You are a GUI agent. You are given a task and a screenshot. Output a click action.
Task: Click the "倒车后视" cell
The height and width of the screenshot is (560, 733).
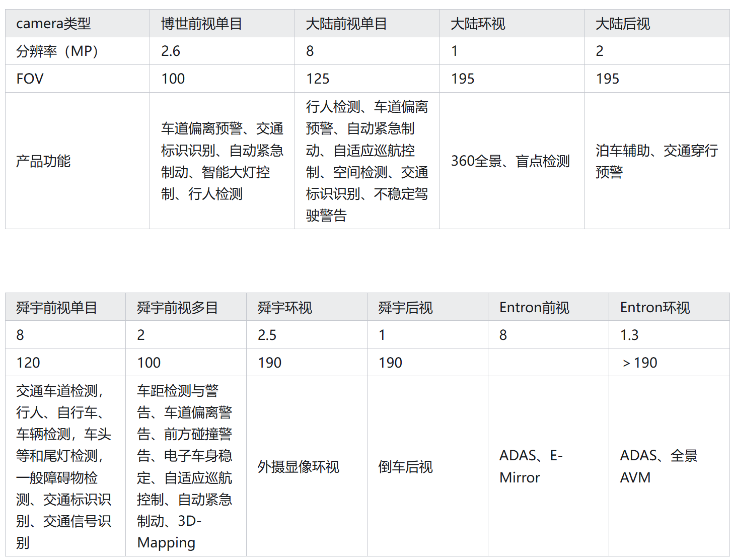pyautogui.click(x=427, y=466)
